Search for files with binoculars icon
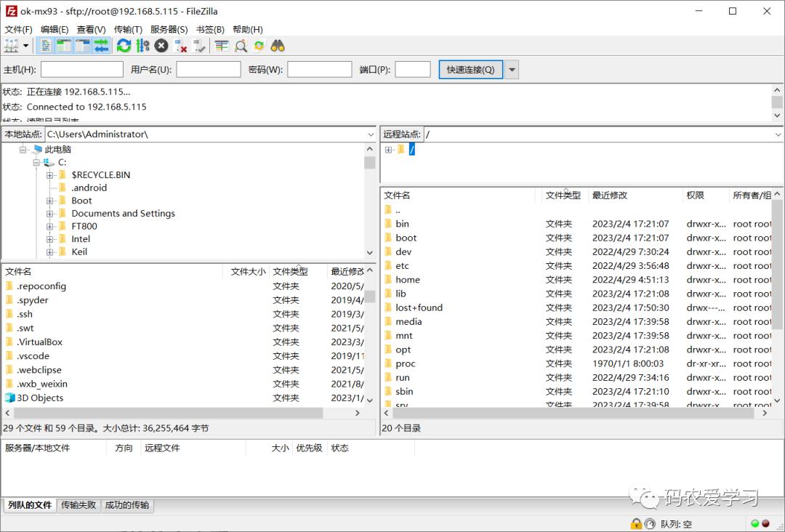The height and width of the screenshot is (532, 785). point(278,46)
